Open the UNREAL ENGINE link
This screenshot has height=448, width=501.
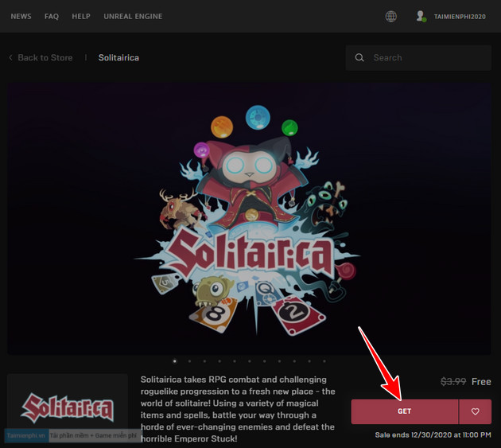133,17
